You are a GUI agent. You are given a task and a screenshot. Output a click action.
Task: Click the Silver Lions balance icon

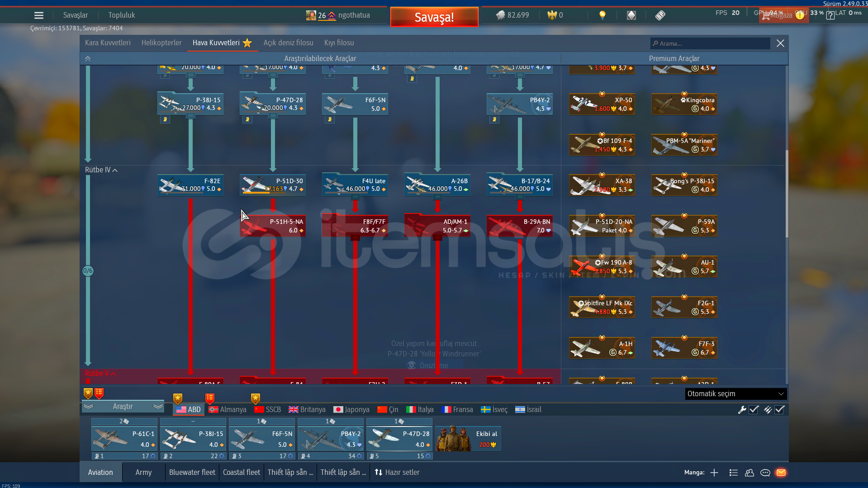[x=500, y=15]
